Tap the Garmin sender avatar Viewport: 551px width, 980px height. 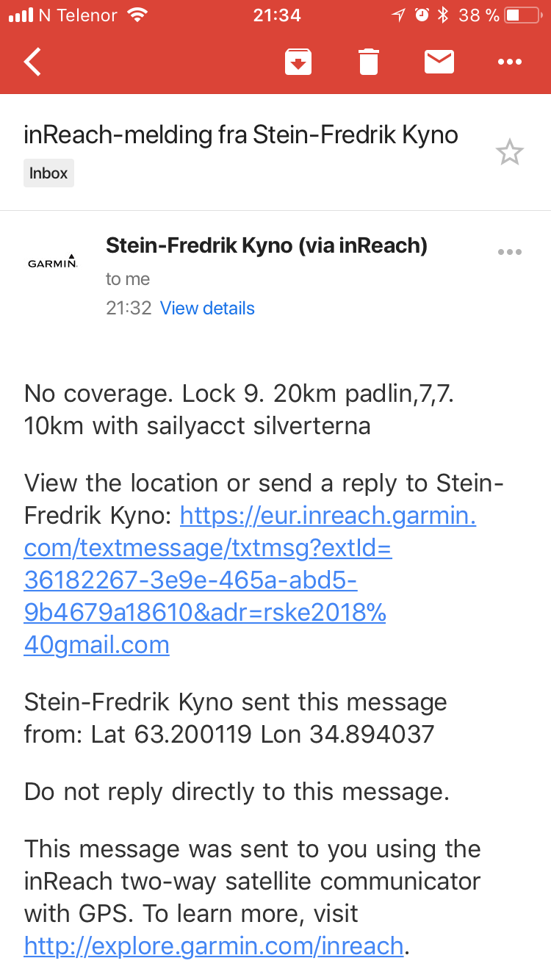(52, 262)
